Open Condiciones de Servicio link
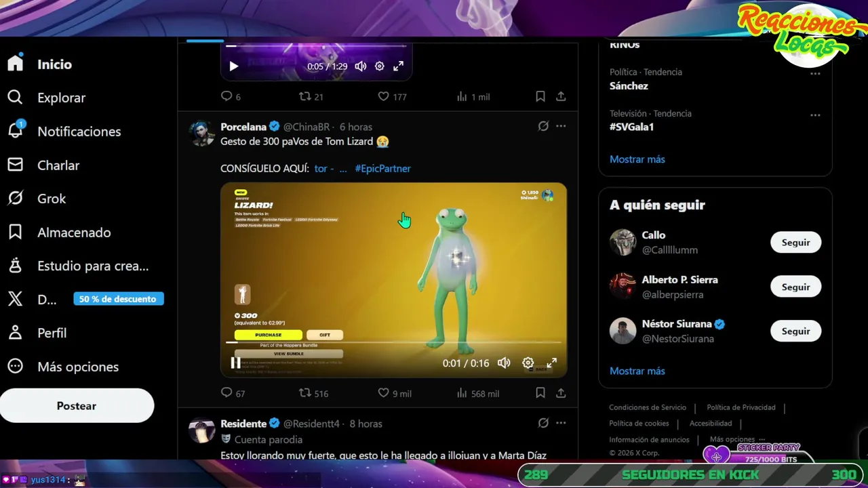Screen dimensions: 868x488 [648, 407]
